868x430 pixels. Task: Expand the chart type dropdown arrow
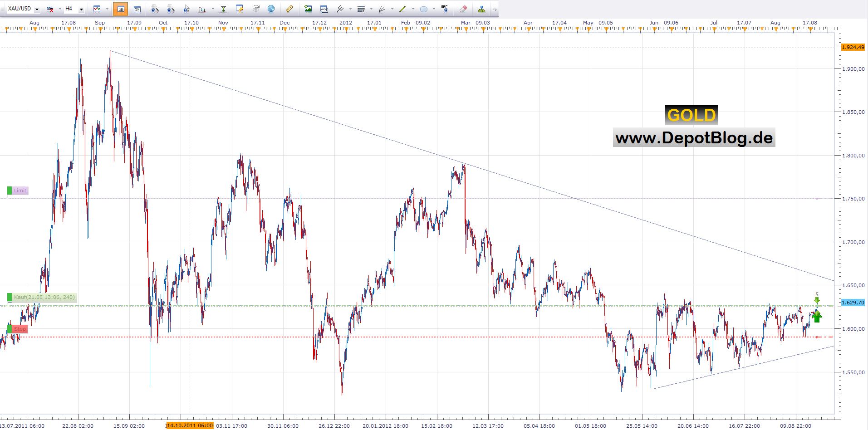pyautogui.click(x=108, y=9)
